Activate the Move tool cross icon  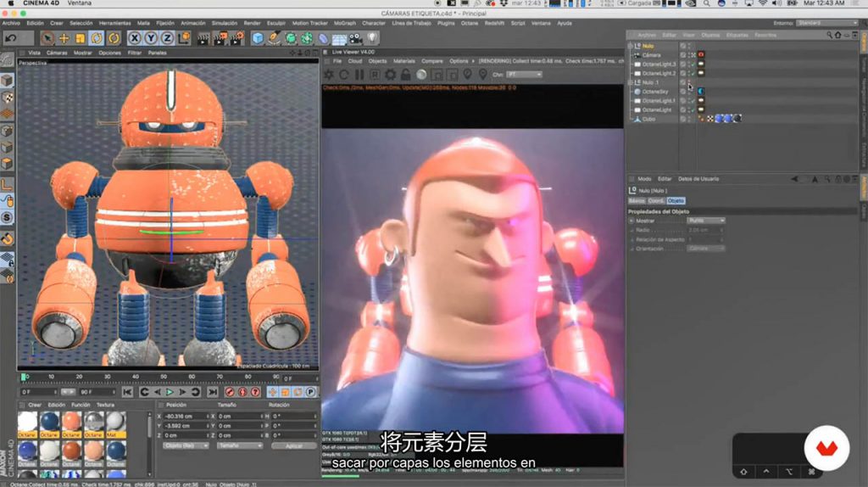64,38
